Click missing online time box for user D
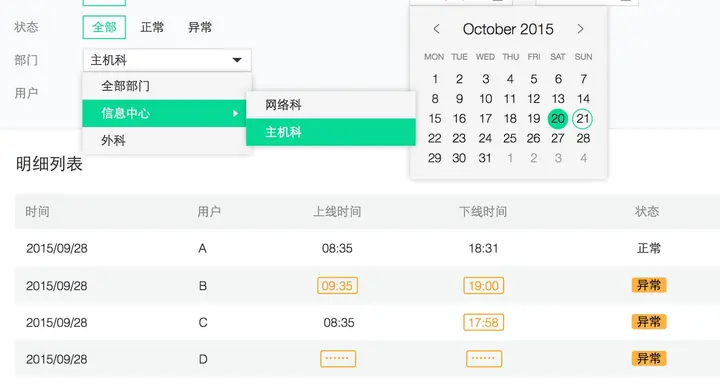This screenshot has width=720, height=380. click(338, 358)
